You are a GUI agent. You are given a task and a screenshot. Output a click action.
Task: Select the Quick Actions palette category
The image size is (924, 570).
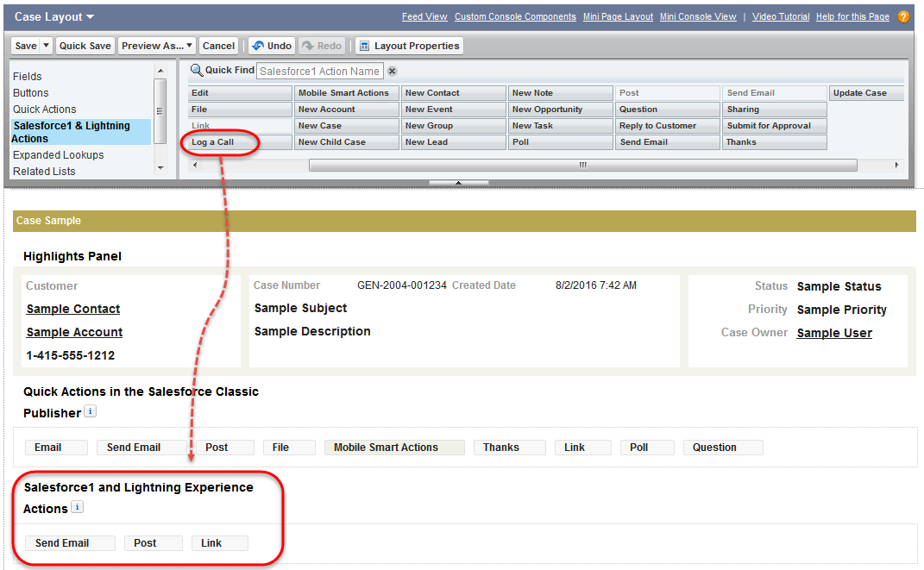44,110
